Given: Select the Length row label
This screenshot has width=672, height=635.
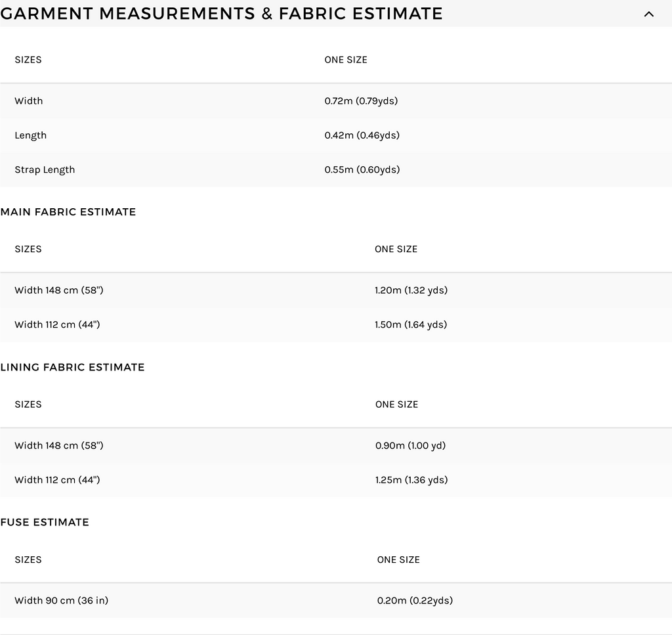Looking at the screenshot, I should click(x=30, y=135).
